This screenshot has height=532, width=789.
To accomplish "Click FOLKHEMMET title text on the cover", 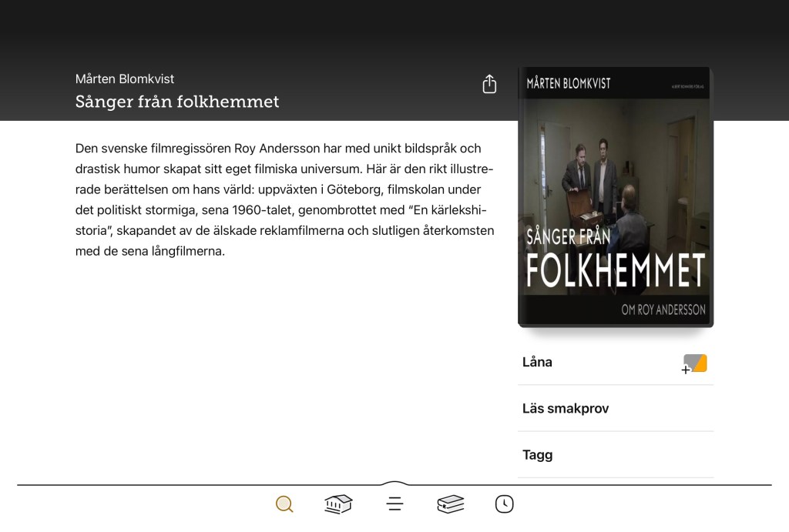I will 616,270.
